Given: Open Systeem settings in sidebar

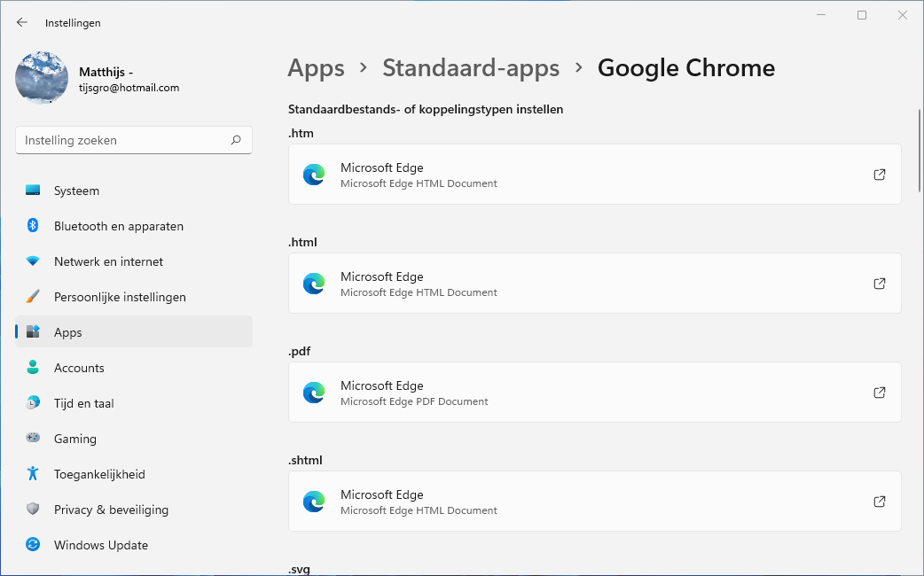Looking at the screenshot, I should point(76,191).
